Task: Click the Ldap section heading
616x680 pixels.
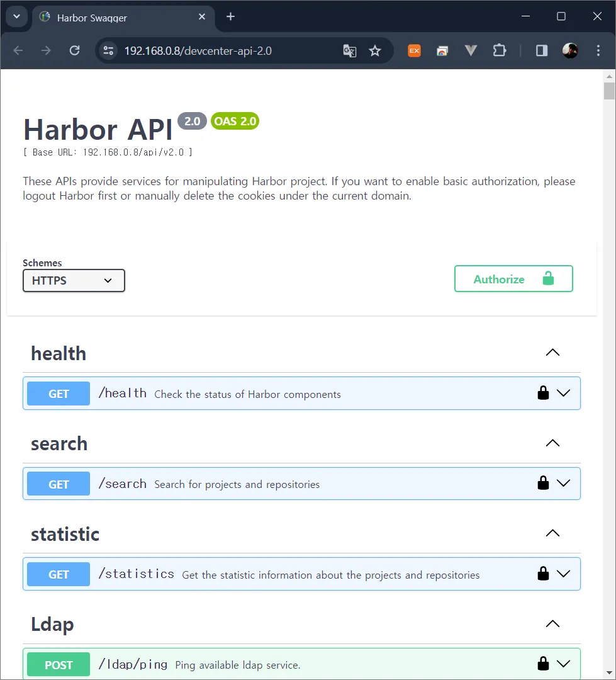Action: tap(52, 625)
